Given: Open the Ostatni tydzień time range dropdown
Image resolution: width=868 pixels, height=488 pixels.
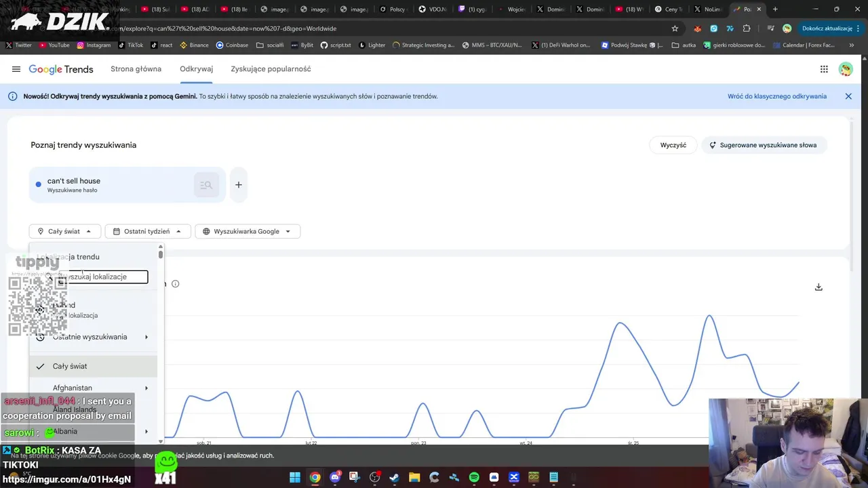Looking at the screenshot, I should tap(147, 231).
